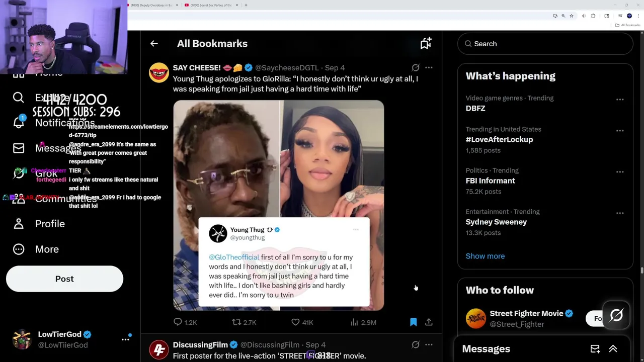Expand the Messages drawer with double chevron
Viewport: 644px width, 362px height.
[x=613, y=349]
